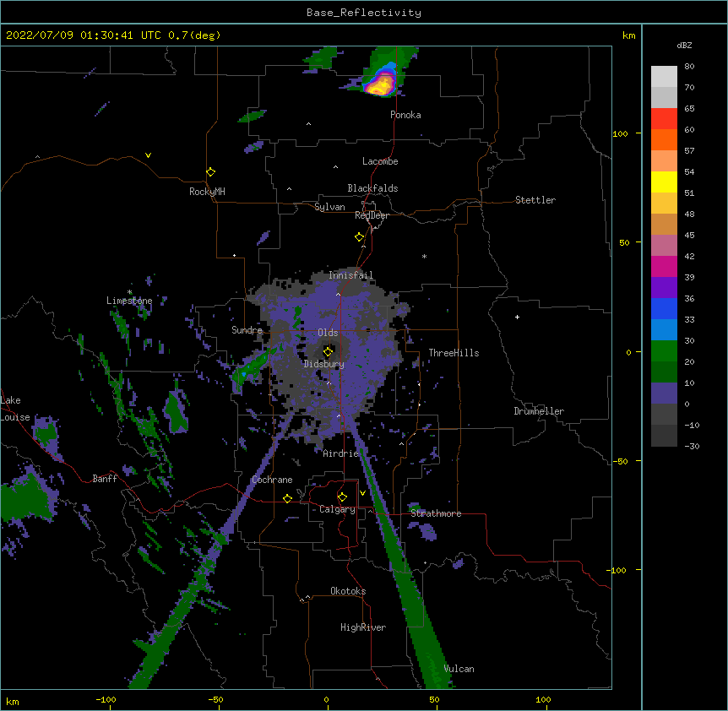The image size is (728, 711).
Task: Click the Banff label
Action: coord(105,479)
